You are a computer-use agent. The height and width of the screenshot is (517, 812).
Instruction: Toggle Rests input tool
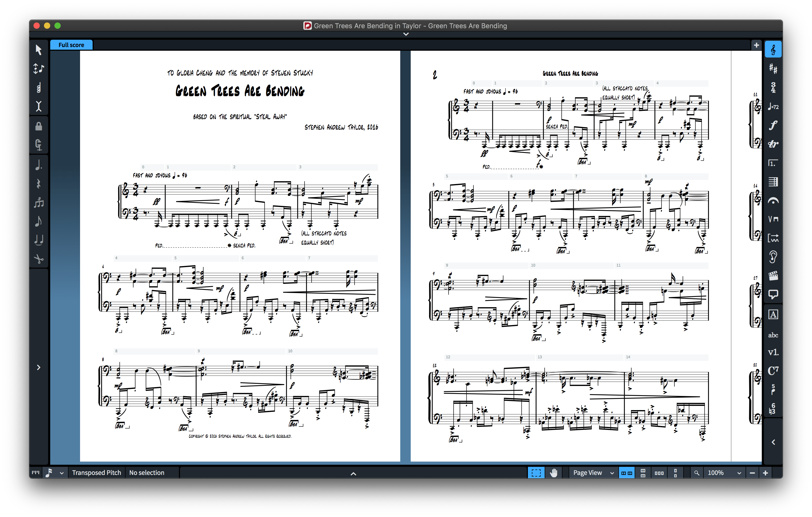click(x=38, y=184)
